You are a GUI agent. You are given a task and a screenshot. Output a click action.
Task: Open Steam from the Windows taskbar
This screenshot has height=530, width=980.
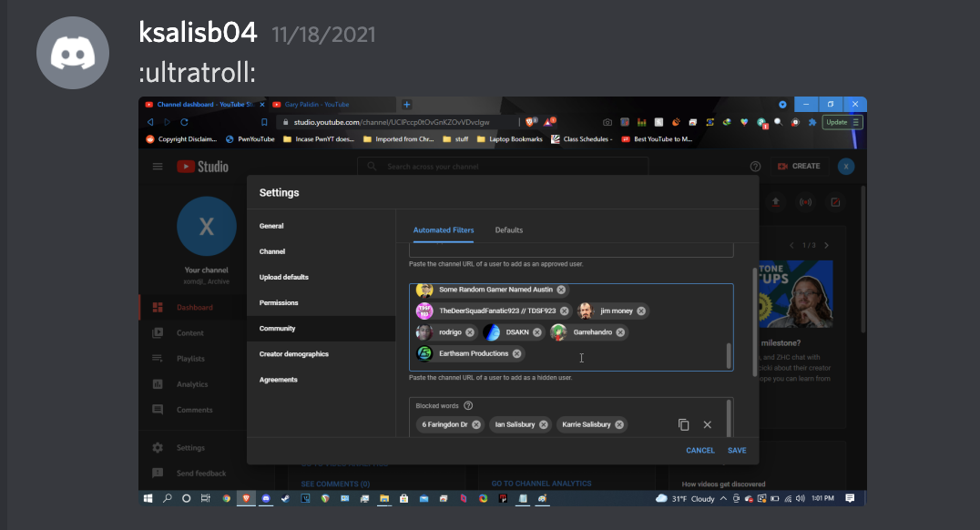pos(286,498)
